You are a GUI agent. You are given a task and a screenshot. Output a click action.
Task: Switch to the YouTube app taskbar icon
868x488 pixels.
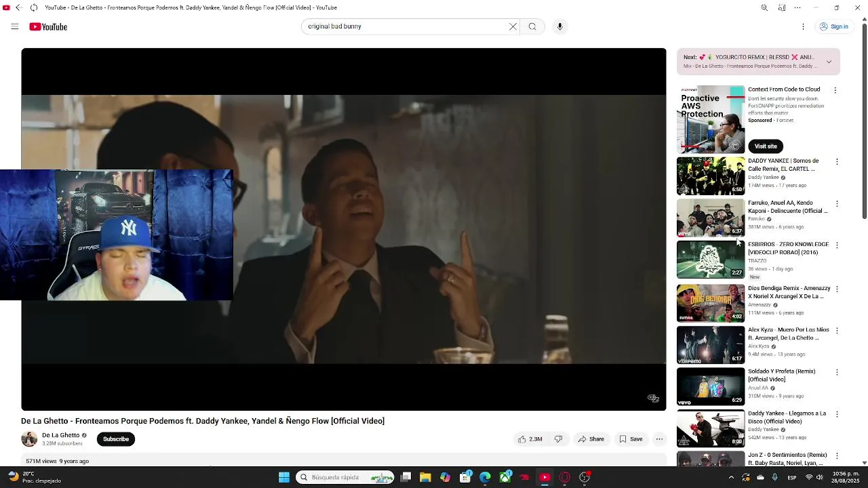545,477
